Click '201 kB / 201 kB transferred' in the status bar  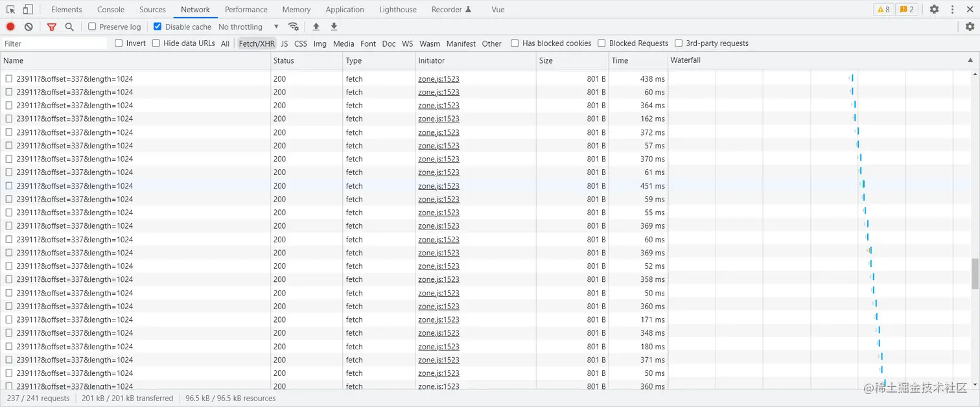coord(127,398)
